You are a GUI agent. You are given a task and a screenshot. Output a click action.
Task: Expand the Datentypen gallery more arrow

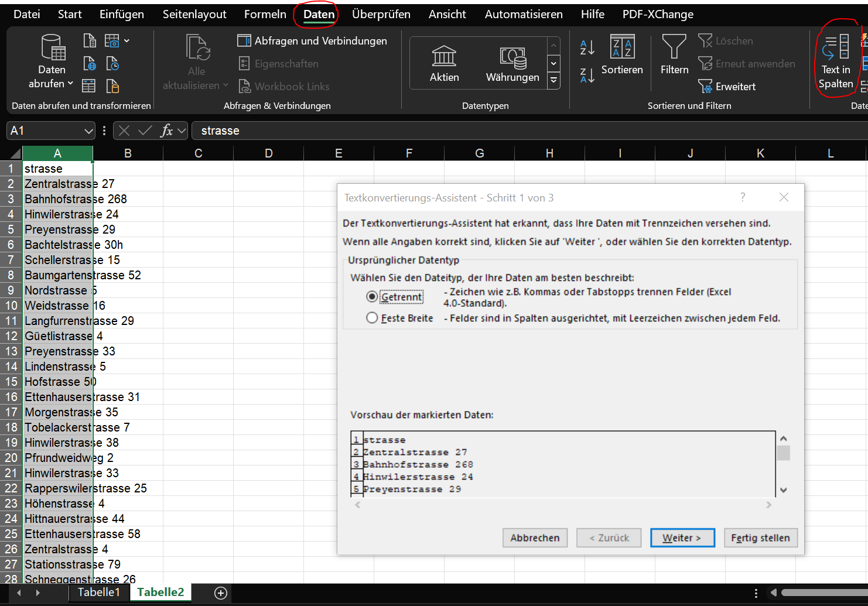pyautogui.click(x=553, y=81)
